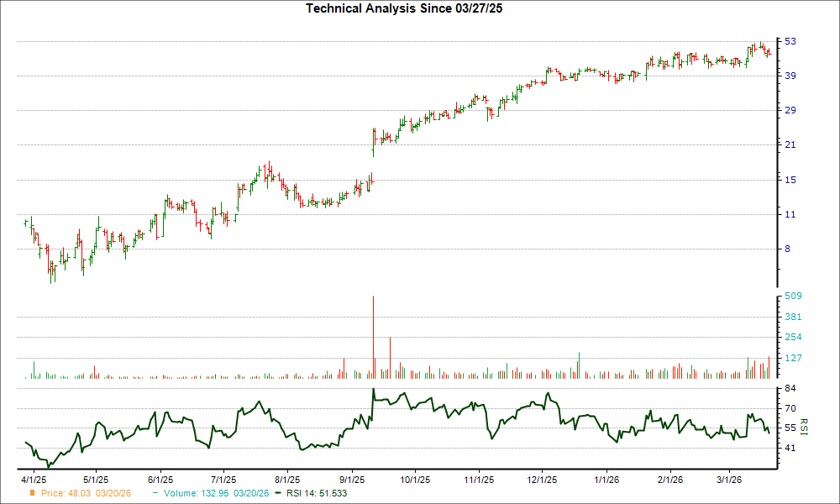This screenshot has width=840, height=504.
Task: Click the highest RSI peak above 84 line
Action: 373,389
